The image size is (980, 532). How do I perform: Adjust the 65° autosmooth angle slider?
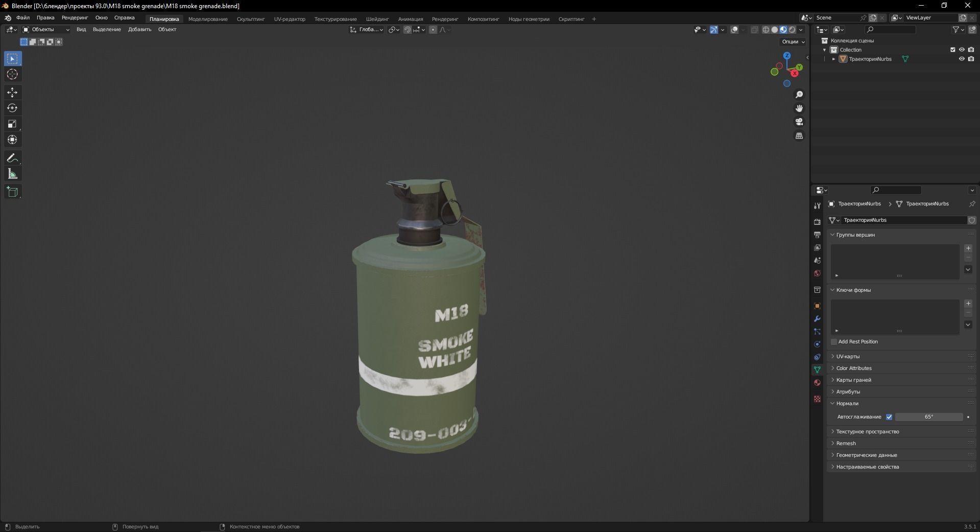[929, 417]
